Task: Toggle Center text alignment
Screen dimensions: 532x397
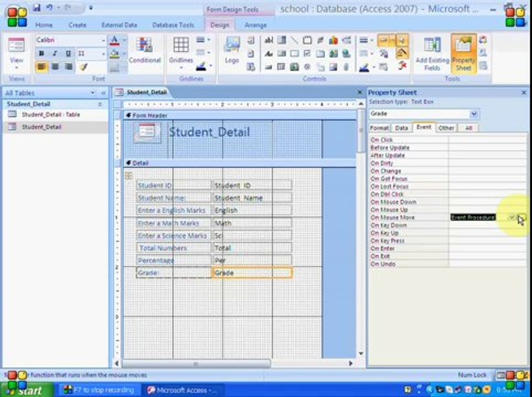Action: click(55, 67)
